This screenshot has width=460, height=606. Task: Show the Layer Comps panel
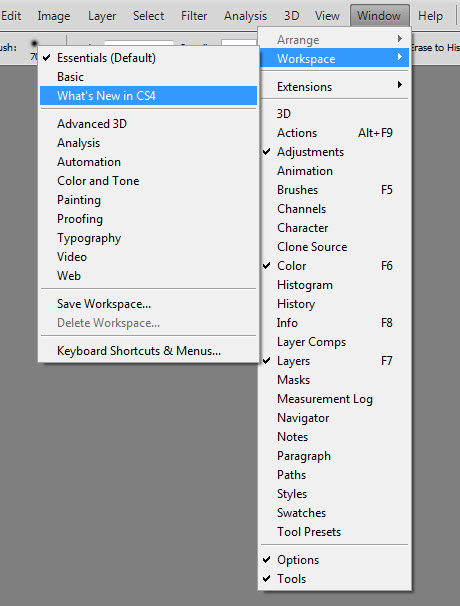click(334, 342)
